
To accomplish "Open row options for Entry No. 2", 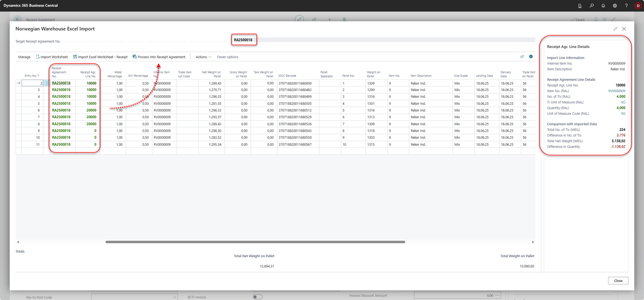I will pos(47,83).
